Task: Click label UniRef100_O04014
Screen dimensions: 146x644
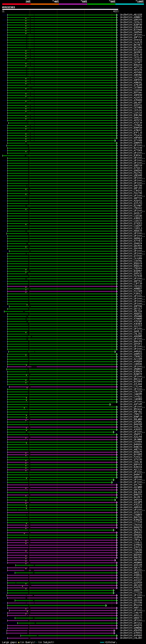Action: (x=131, y=40)
